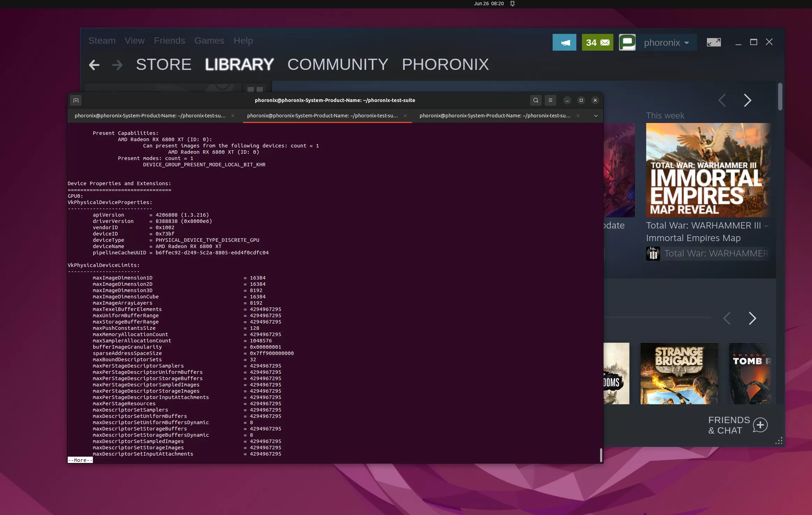Expand the second terminal tab
The image size is (812, 515).
[x=323, y=115]
